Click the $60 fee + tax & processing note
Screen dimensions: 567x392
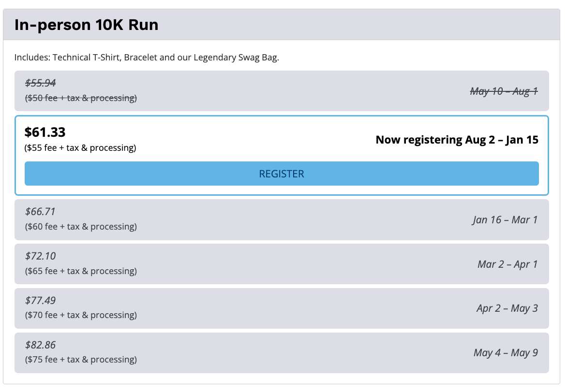[81, 227]
